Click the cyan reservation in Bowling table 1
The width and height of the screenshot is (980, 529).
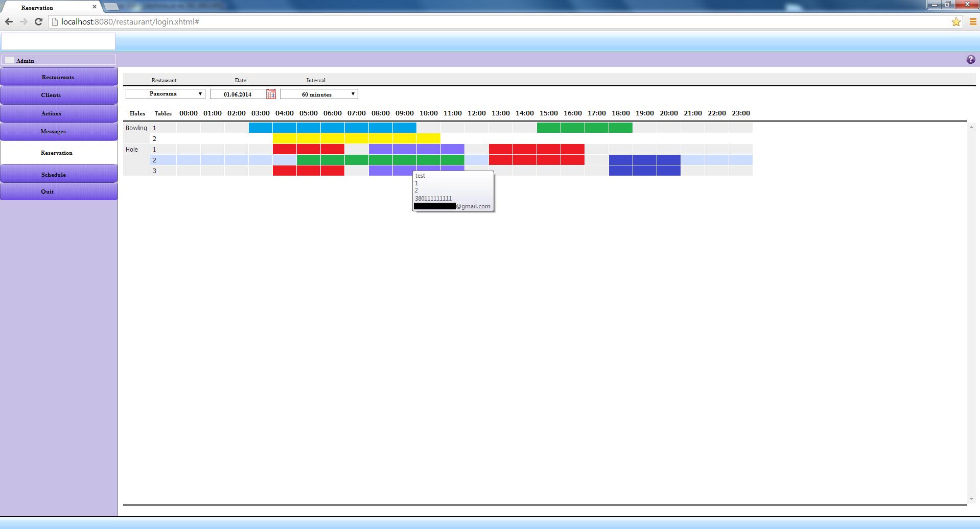tap(332, 128)
